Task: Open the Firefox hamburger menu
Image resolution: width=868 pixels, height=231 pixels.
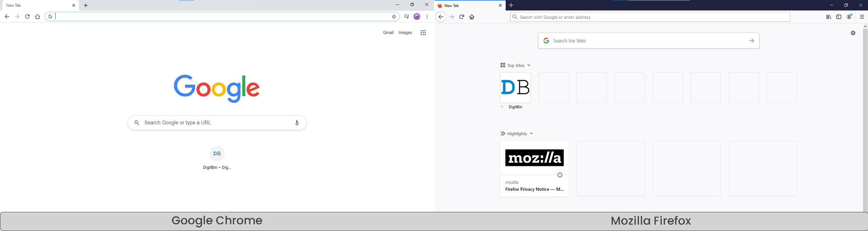Action: [x=862, y=17]
